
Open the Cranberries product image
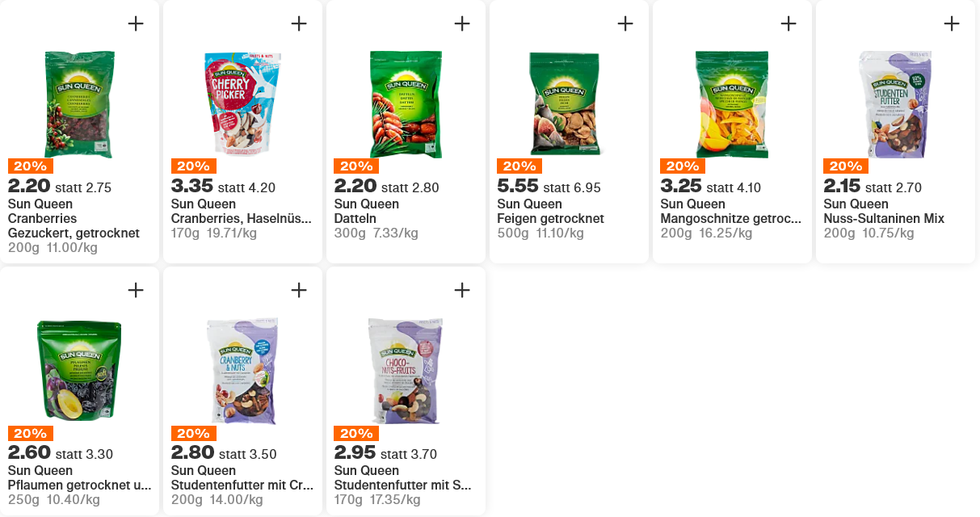click(x=79, y=104)
